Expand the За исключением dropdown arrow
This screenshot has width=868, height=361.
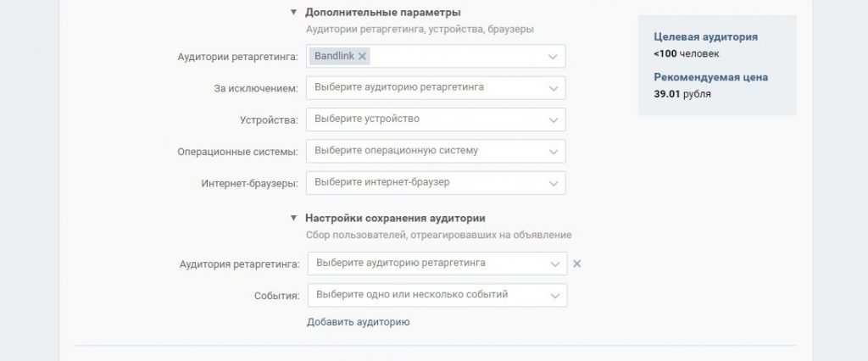tap(553, 88)
